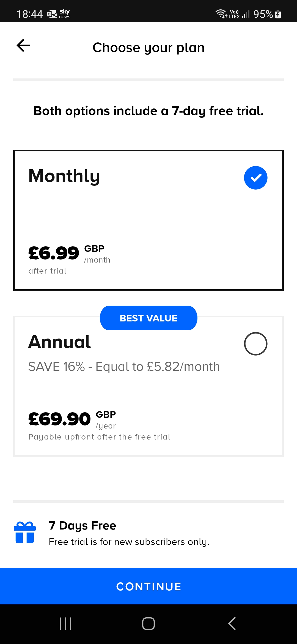The height and width of the screenshot is (644, 297).
Task: Tap the mobile signal strength bars
Action: point(246,14)
